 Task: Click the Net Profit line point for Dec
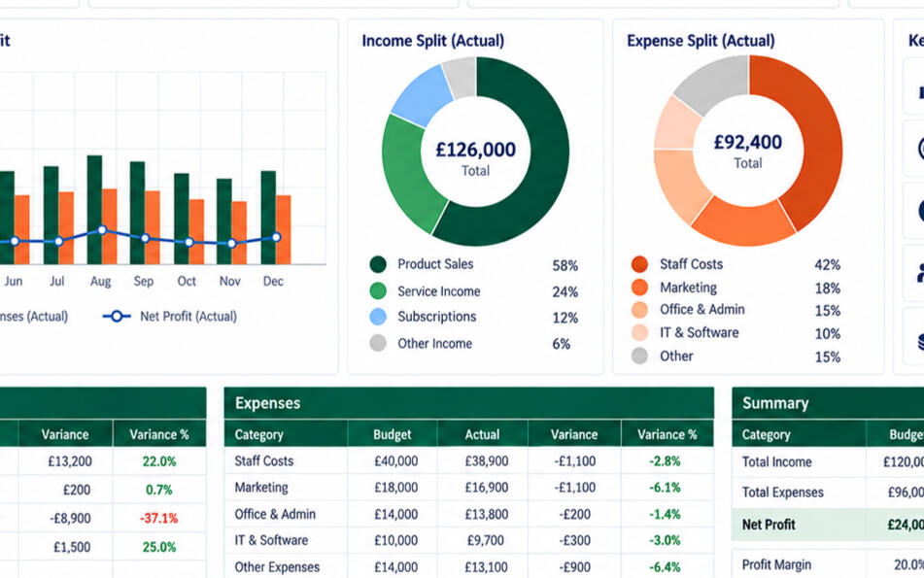tap(276, 237)
